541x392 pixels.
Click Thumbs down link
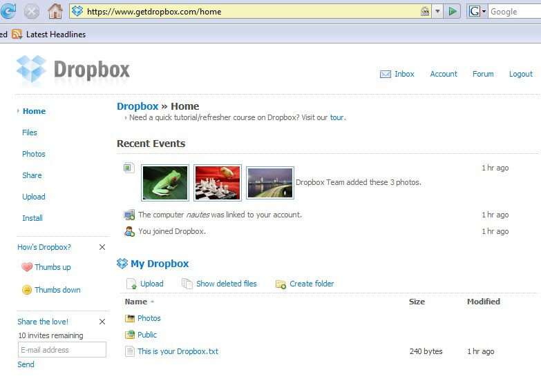tap(57, 290)
